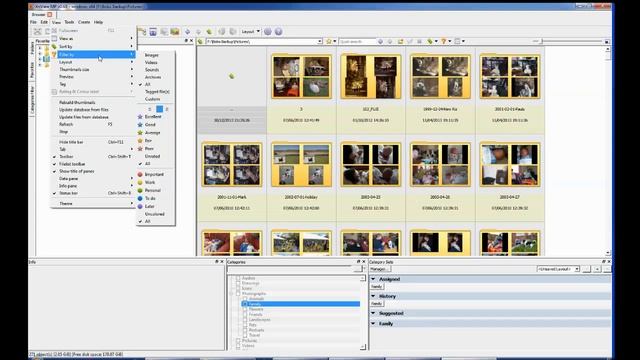Open the 2003-04-25 folder thumbnail

(x=371, y=164)
